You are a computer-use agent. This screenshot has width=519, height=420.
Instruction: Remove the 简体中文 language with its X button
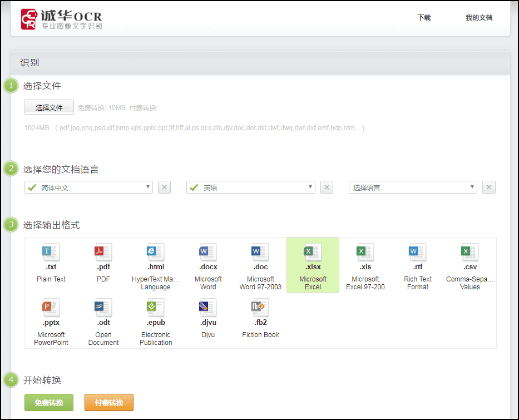click(x=165, y=187)
